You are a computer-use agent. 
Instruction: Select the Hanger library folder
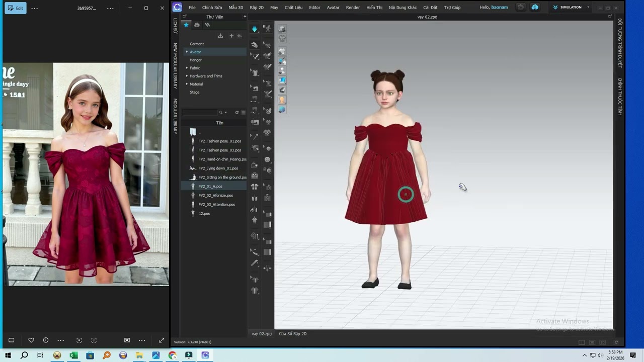click(196, 60)
